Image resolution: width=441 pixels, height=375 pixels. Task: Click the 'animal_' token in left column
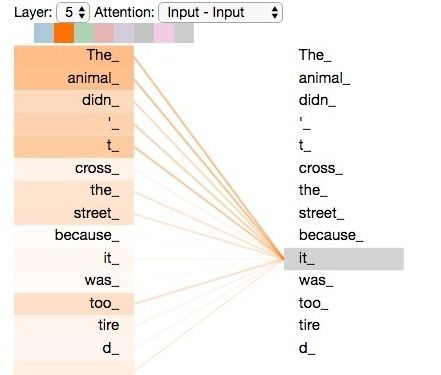(x=74, y=79)
